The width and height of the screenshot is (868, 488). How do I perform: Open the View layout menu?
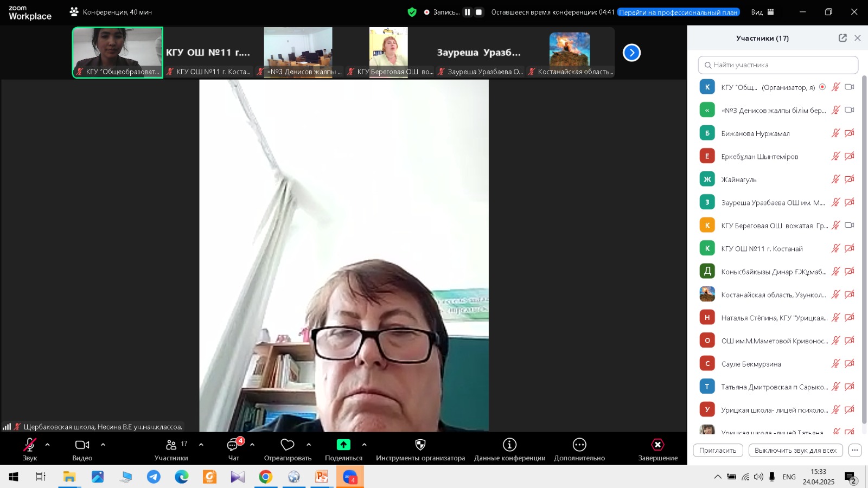pos(763,12)
